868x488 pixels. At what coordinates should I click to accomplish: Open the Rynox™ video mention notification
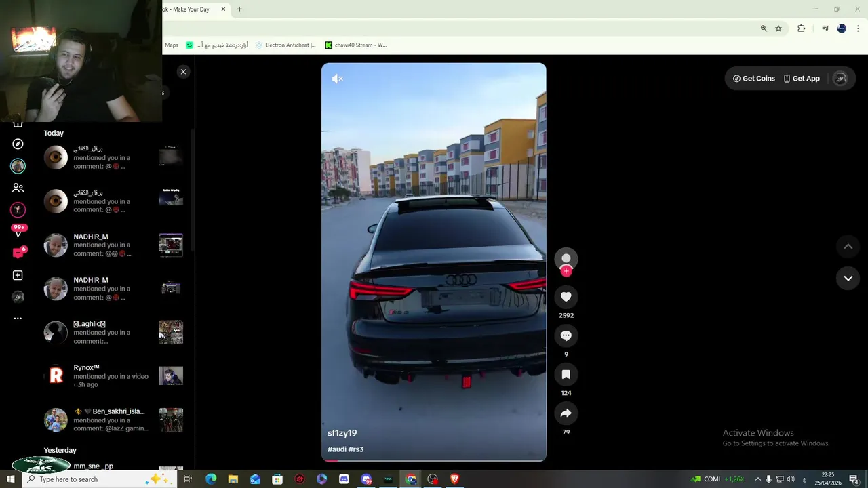click(113, 376)
